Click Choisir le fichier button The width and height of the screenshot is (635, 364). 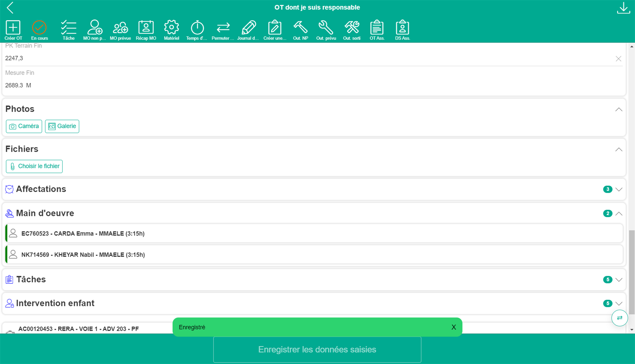point(34,166)
